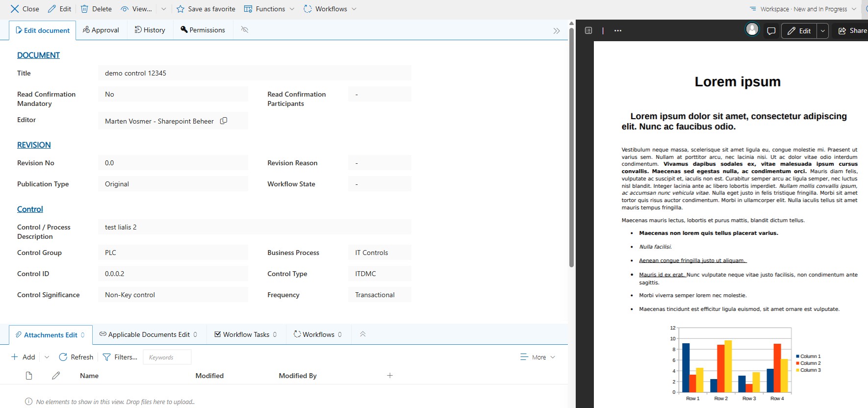Switch to the Approval tab
The height and width of the screenshot is (408, 868).
pos(101,30)
